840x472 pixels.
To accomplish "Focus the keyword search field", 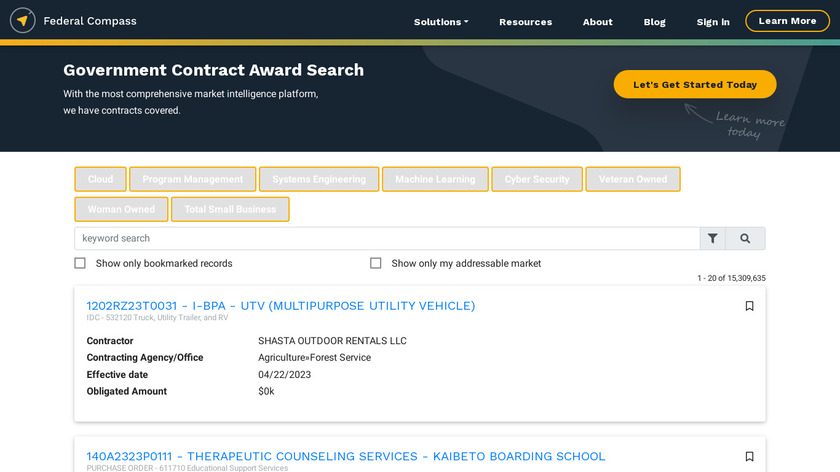I will pos(387,238).
